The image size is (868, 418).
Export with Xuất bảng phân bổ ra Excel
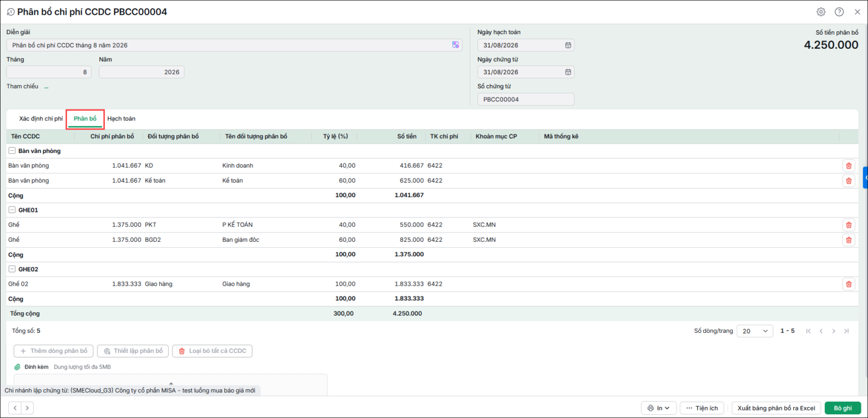point(776,408)
